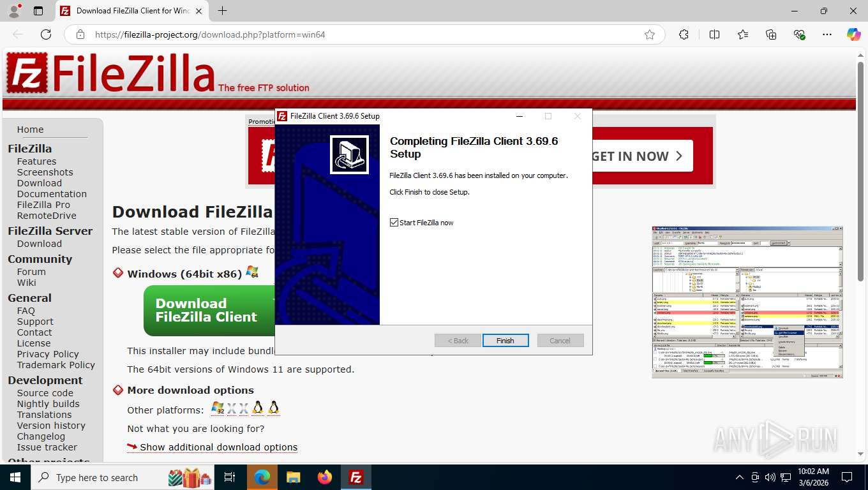Open FileZilla Pro link

click(43, 205)
